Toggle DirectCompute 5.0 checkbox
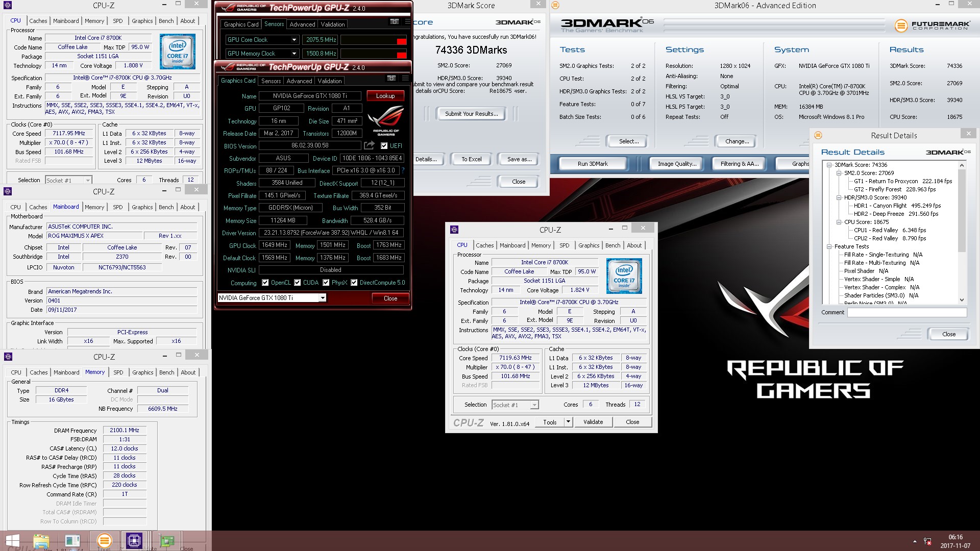Screen dimensions: 980x551 point(354,283)
